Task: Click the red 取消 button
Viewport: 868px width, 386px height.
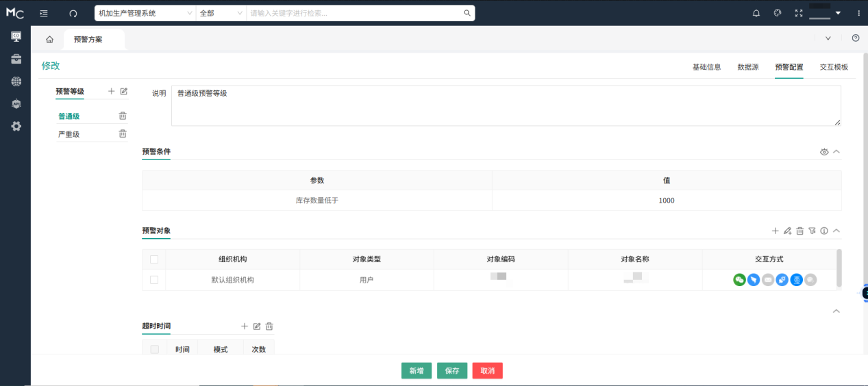Action: point(487,371)
